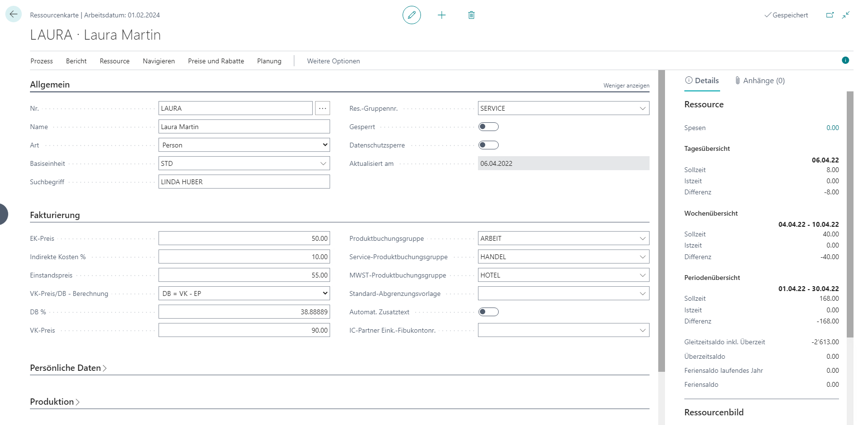The height and width of the screenshot is (425, 868).
Task: Click the trash delete icon
Action: click(x=471, y=15)
